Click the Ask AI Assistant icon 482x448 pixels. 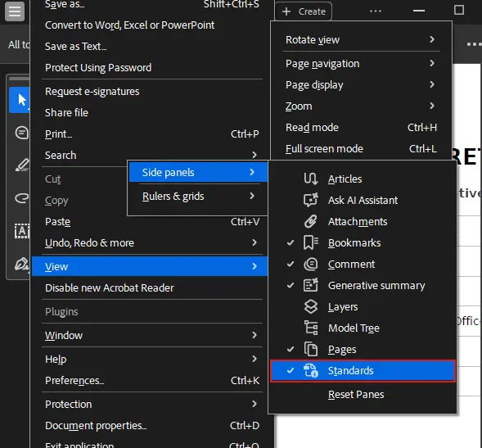pos(310,200)
